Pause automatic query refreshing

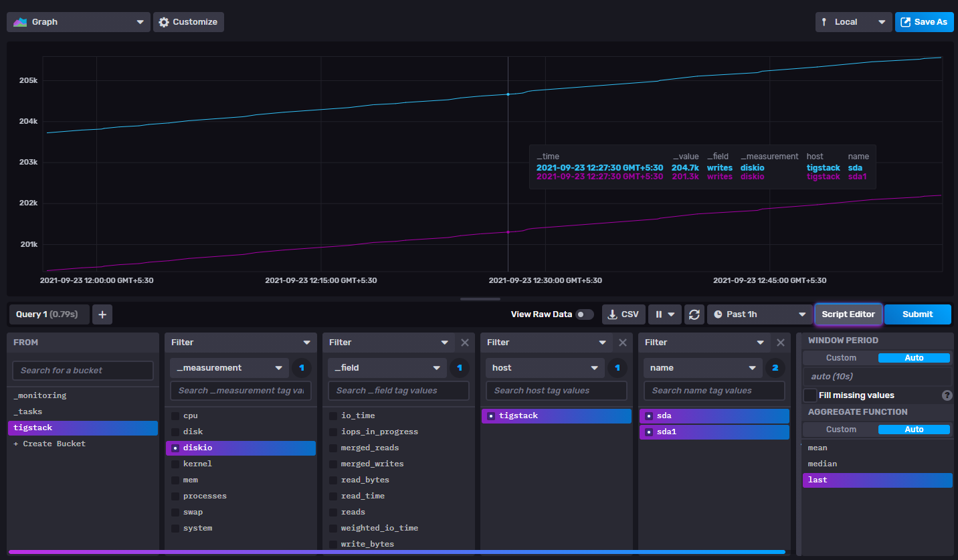click(x=660, y=314)
